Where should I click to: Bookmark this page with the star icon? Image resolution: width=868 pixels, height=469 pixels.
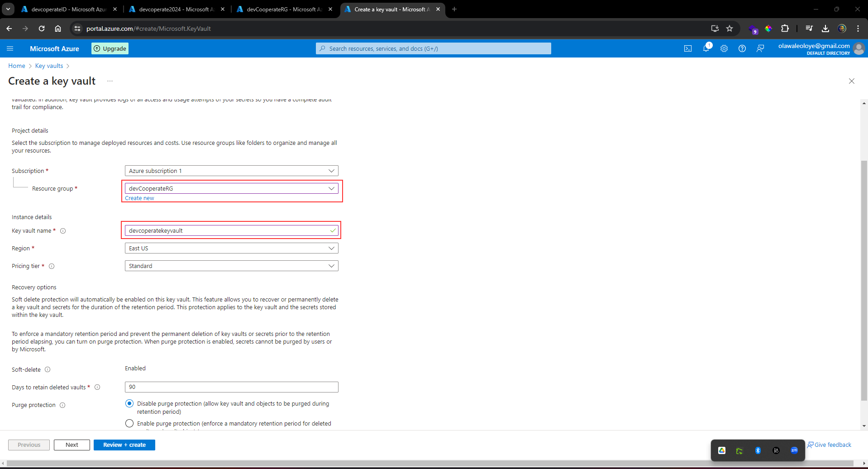tap(730, 29)
